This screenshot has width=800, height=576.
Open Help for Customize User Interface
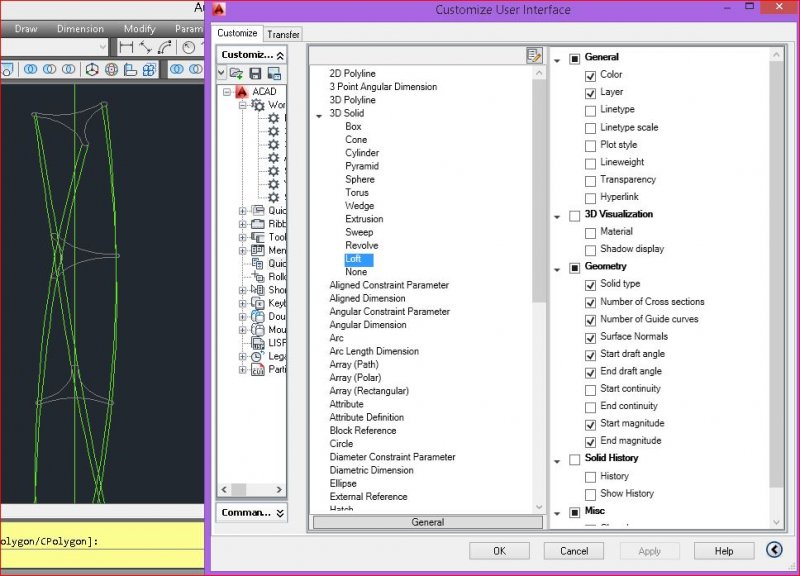click(724, 551)
